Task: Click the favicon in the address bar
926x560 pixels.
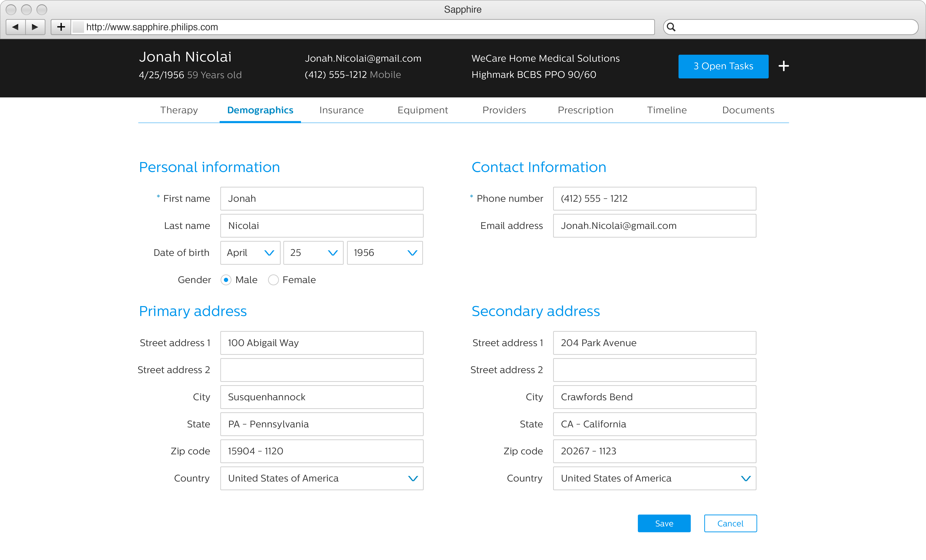Action: pyautogui.click(x=78, y=27)
